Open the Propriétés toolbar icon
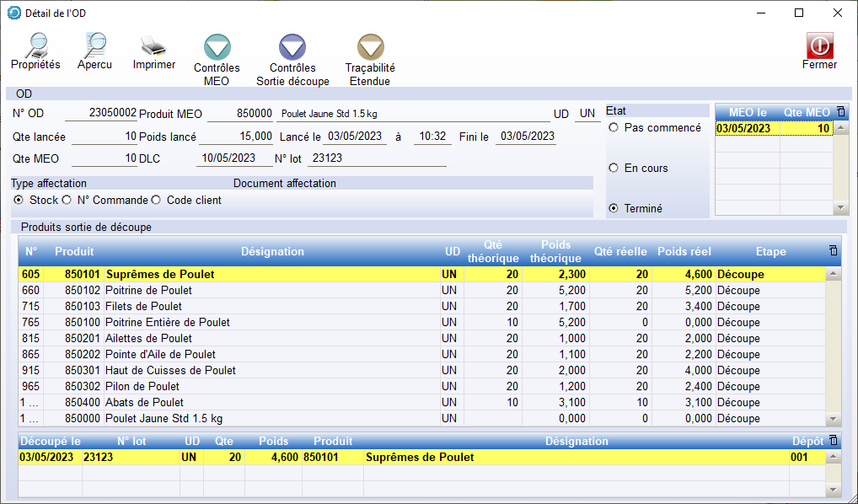 tap(35, 46)
